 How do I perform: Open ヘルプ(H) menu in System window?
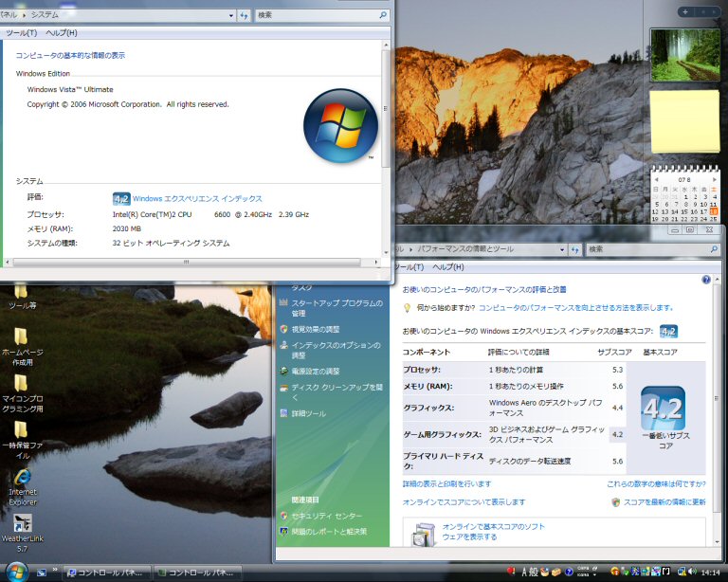coord(62,33)
